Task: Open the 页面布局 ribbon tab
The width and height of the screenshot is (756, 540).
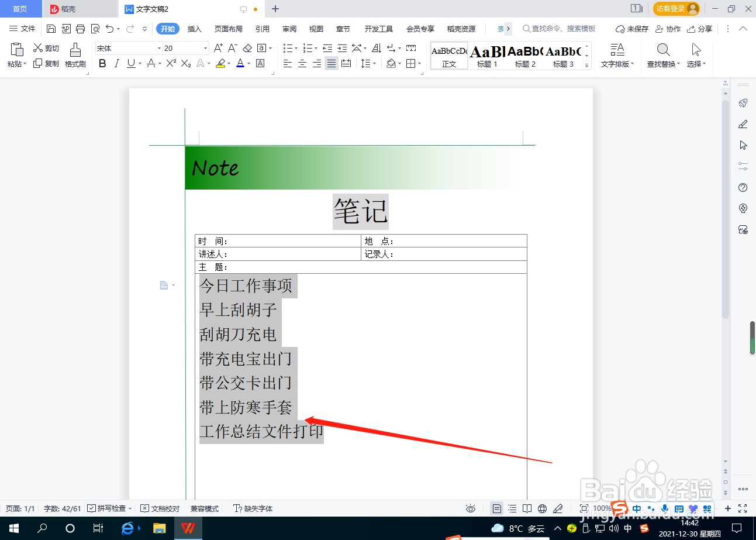Action: pos(228,28)
